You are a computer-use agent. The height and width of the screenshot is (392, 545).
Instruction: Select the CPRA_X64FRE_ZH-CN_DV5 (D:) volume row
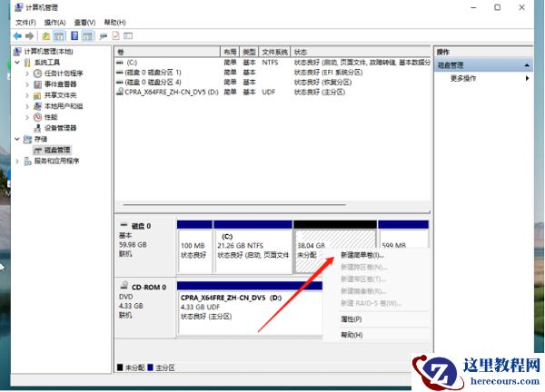click(272, 92)
